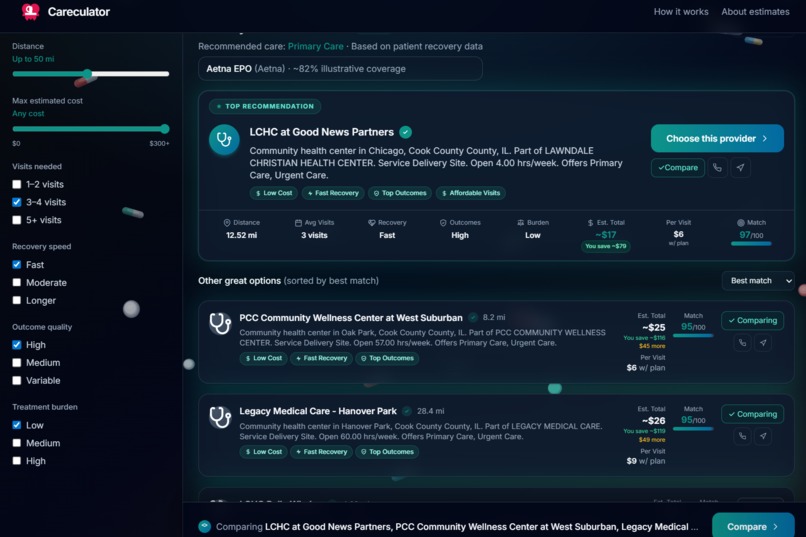Click the Careculator heart logo icon
The image size is (806, 537).
30,11
